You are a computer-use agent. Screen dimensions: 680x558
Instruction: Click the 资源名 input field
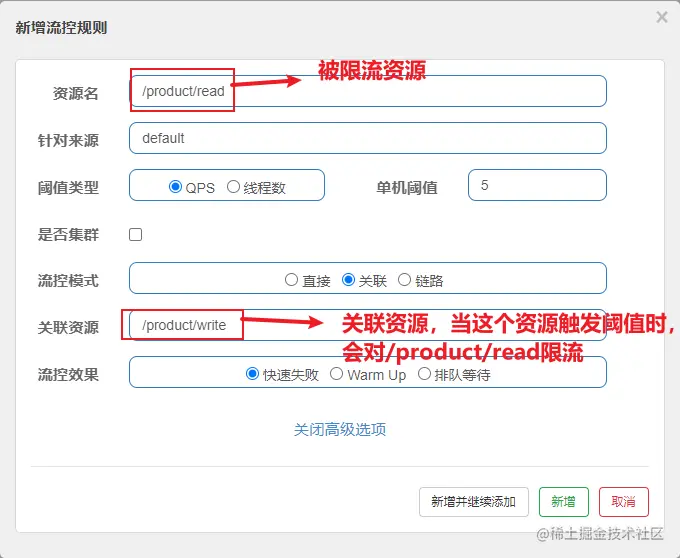(x=368, y=91)
